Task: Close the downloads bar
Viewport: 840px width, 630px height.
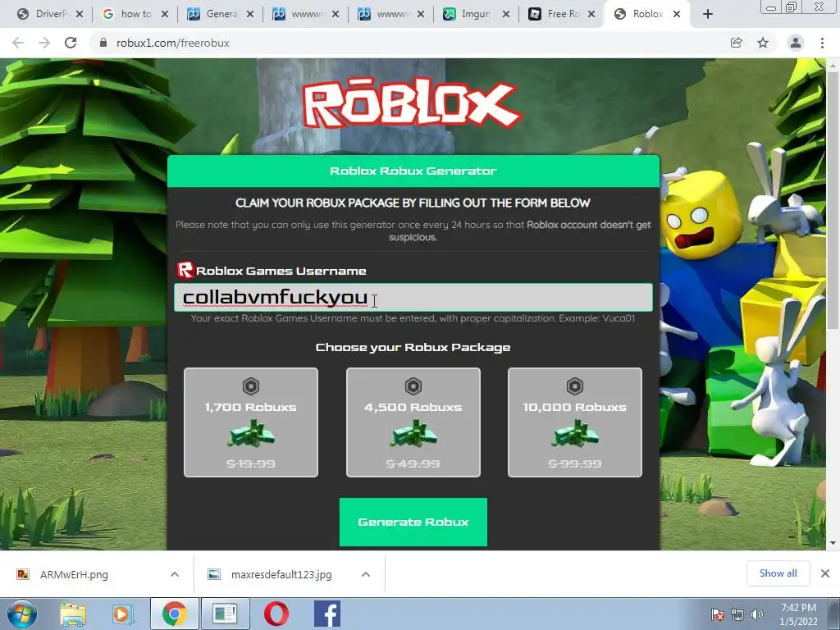Action: (825, 573)
